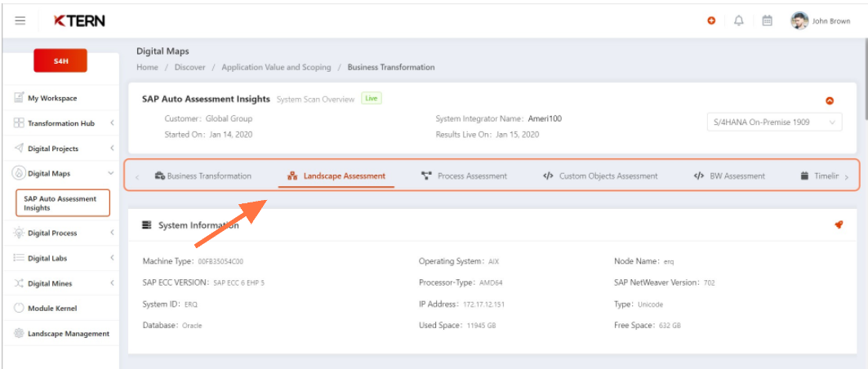The width and height of the screenshot is (868, 369).
Task: Click the BW Assessment code icon
Action: (699, 176)
